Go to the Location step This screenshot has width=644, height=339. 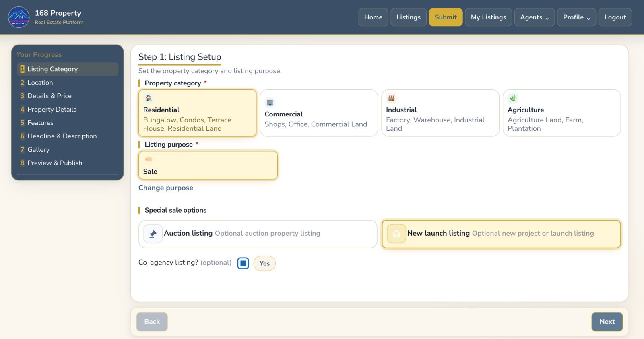(68, 83)
